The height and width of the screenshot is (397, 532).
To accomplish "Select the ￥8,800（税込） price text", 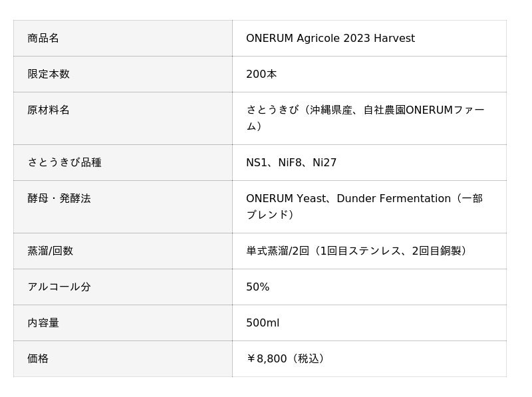I will [287, 359].
